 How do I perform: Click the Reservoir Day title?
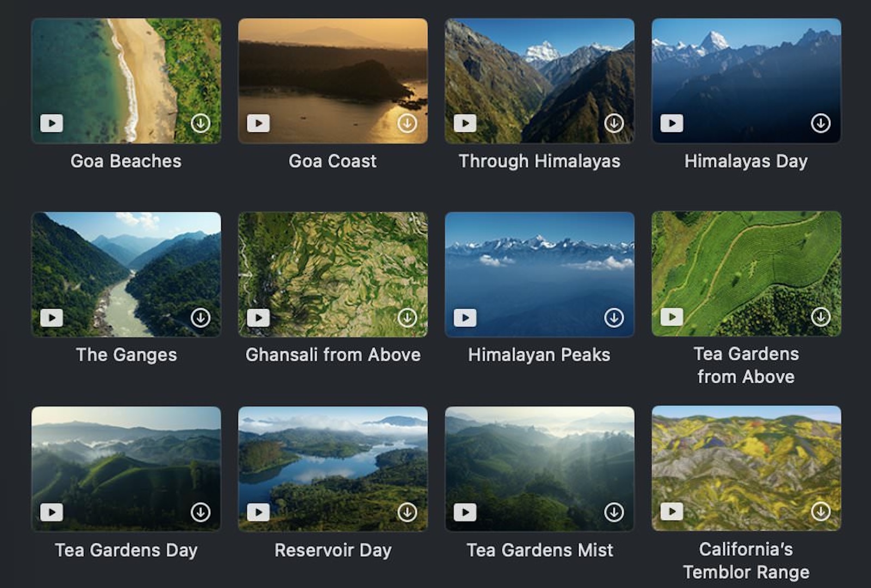pos(333,550)
